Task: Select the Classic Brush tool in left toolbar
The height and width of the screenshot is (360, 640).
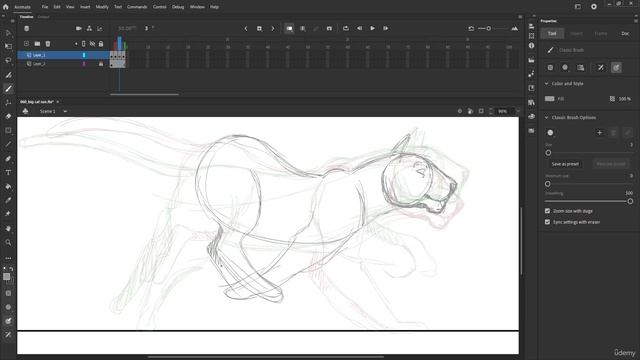Action: 8,89
